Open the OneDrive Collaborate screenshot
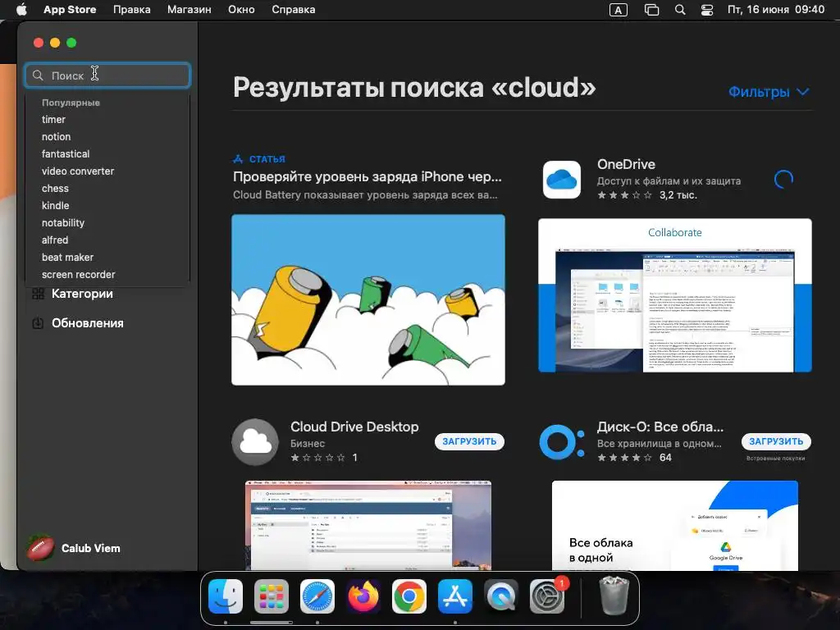The height and width of the screenshot is (630, 840). point(675,295)
